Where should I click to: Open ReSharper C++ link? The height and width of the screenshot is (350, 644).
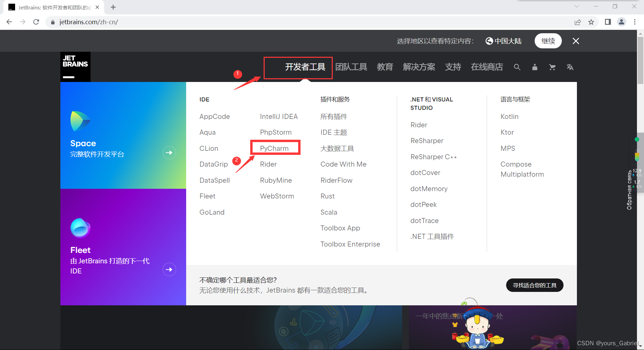(x=433, y=157)
